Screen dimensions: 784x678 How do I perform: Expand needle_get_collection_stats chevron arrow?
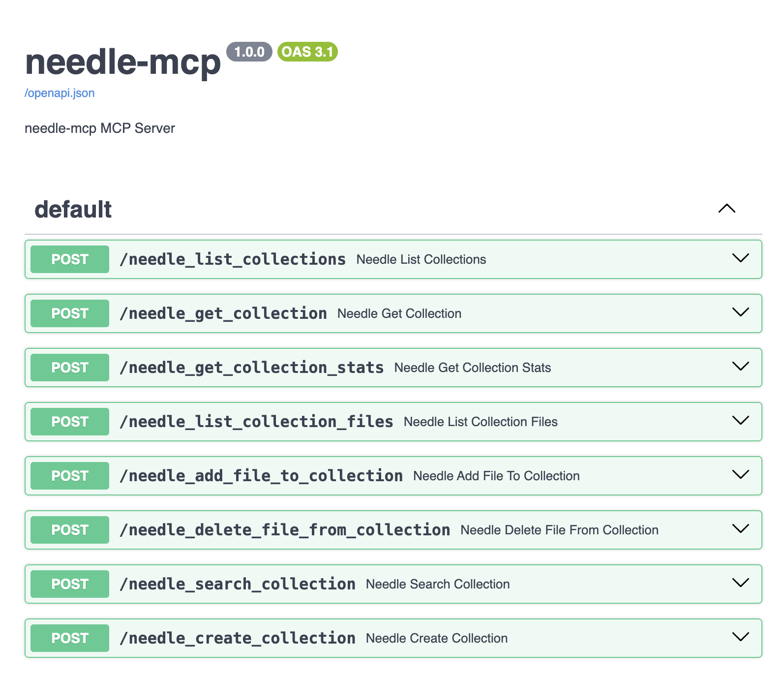[740, 367]
